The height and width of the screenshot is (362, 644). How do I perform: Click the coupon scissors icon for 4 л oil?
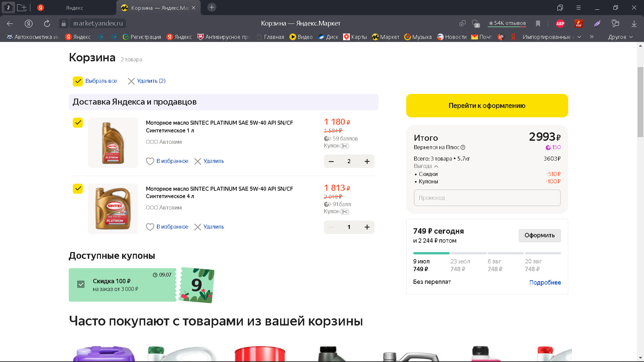click(x=345, y=212)
